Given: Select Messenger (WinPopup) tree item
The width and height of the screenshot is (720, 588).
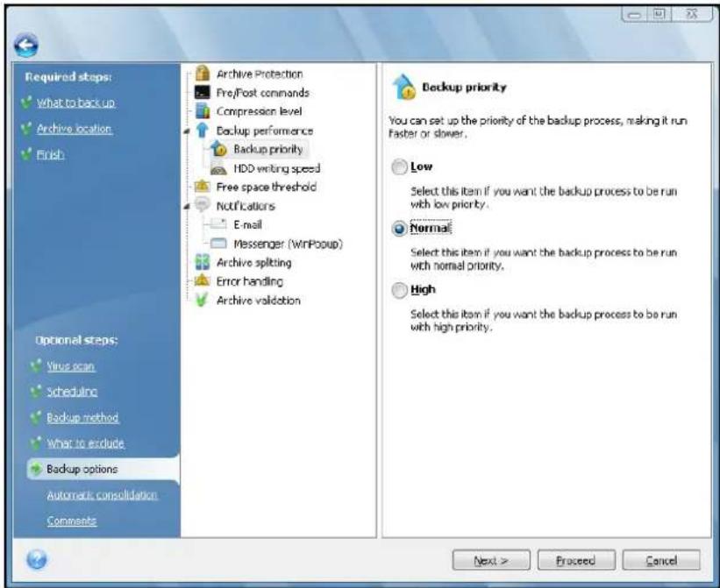Looking at the screenshot, I should [x=288, y=244].
